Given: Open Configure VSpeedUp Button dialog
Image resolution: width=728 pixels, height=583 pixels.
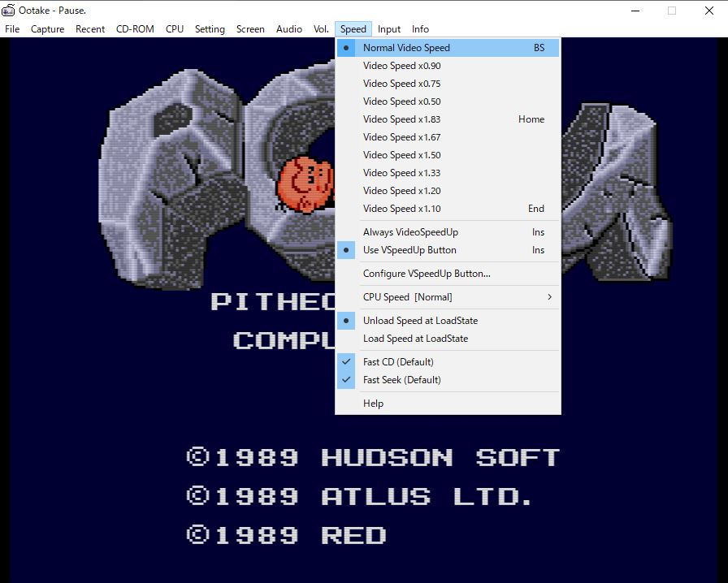Looking at the screenshot, I should pyautogui.click(x=426, y=274).
